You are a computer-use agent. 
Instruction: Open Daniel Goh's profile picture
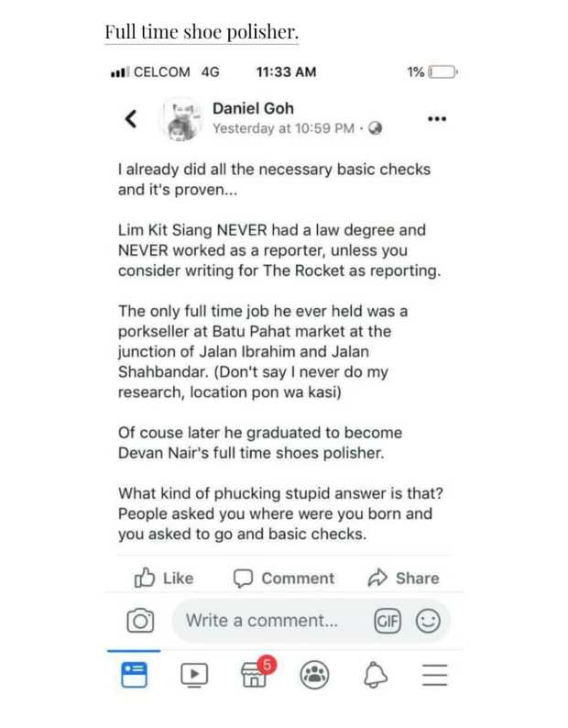click(183, 119)
